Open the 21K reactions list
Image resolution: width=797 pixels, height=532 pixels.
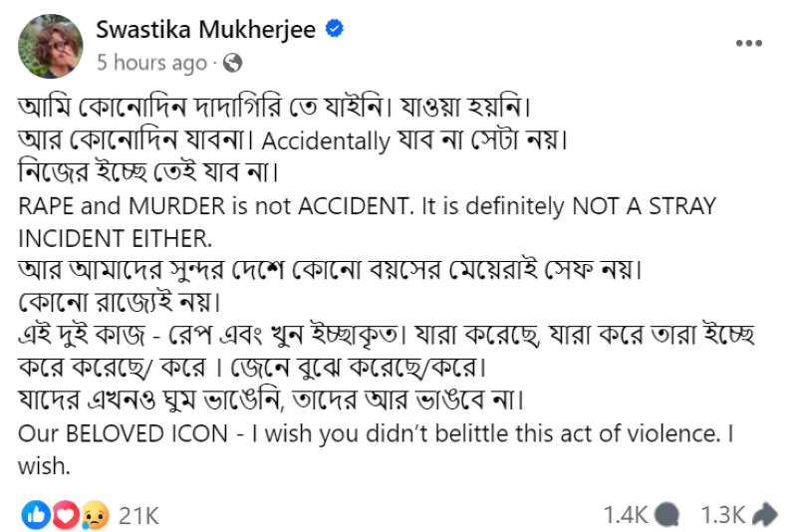click(x=138, y=515)
